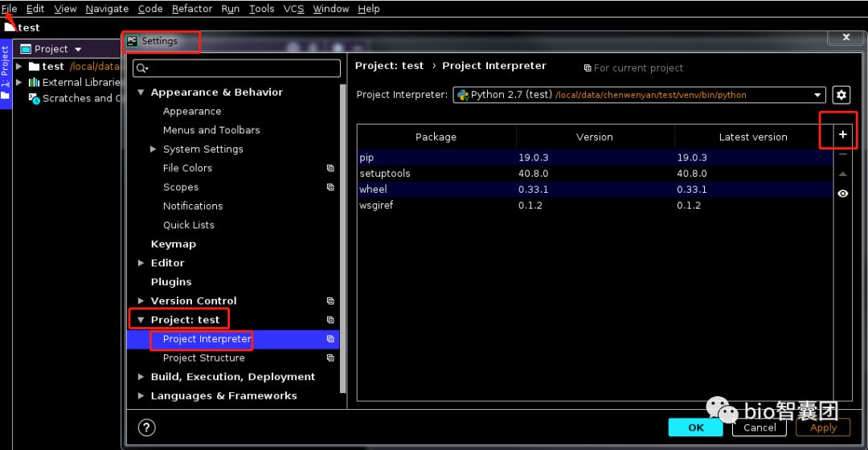Open the Edit menu
Screen dimensions: 868x450
click(x=35, y=9)
